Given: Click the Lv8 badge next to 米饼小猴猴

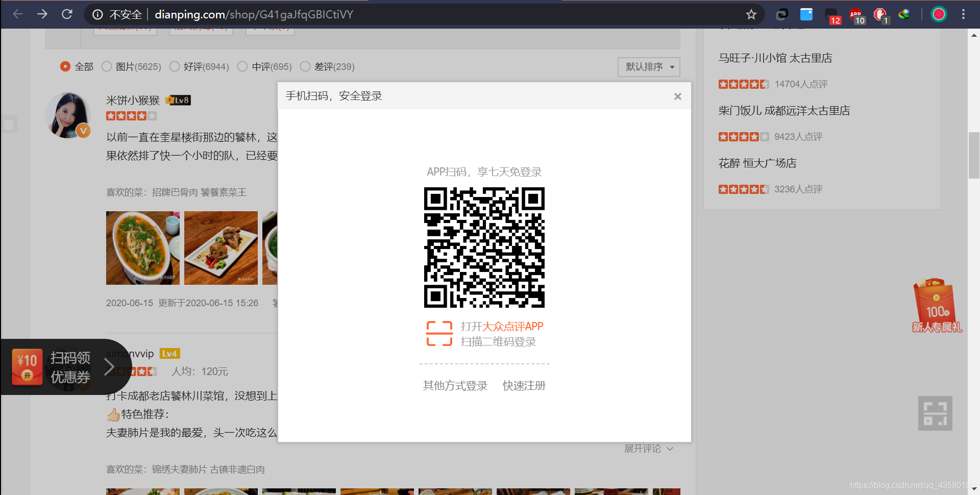Looking at the screenshot, I should click(178, 101).
